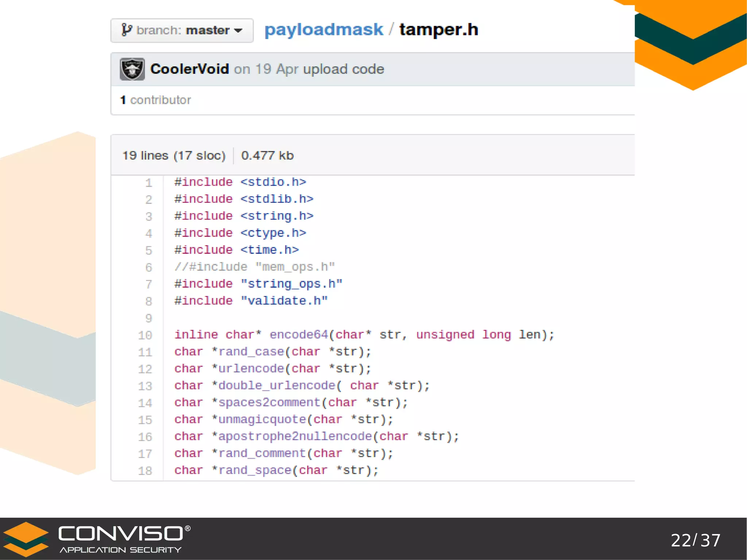Click the 1 contributor label
Image resolution: width=747 pixels, height=560 pixels.
(156, 100)
